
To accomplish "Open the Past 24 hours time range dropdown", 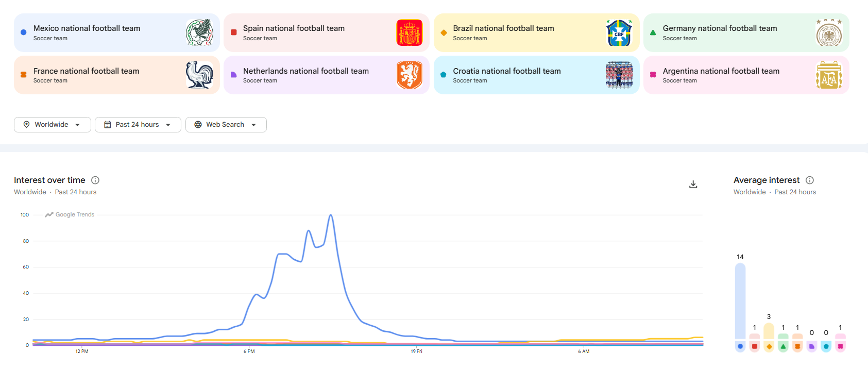I will (138, 125).
